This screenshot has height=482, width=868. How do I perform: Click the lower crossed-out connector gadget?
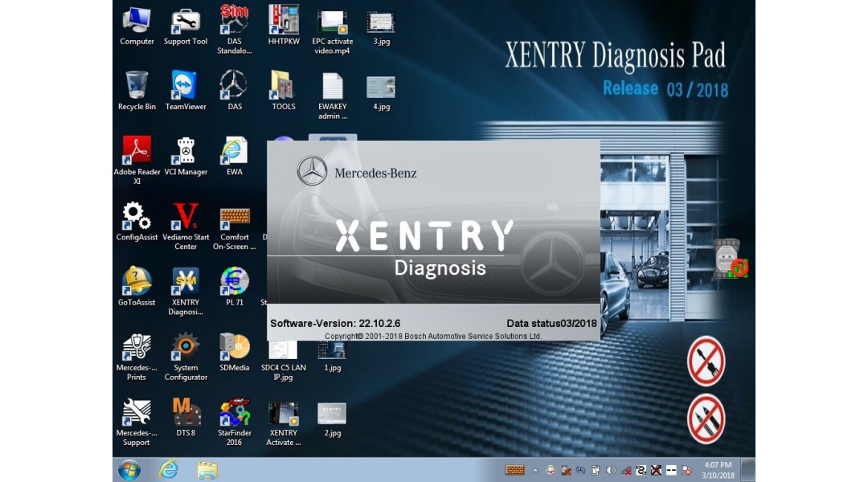(x=706, y=419)
